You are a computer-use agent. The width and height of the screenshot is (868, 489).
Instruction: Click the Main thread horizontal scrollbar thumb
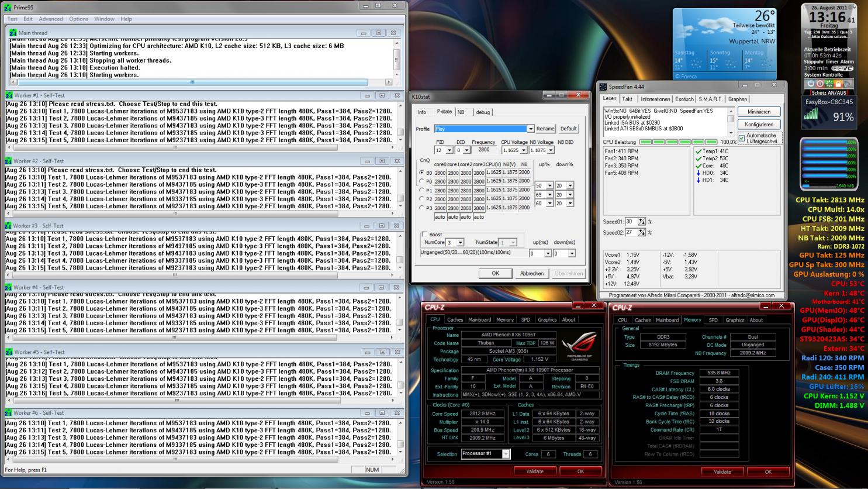[x=192, y=82]
